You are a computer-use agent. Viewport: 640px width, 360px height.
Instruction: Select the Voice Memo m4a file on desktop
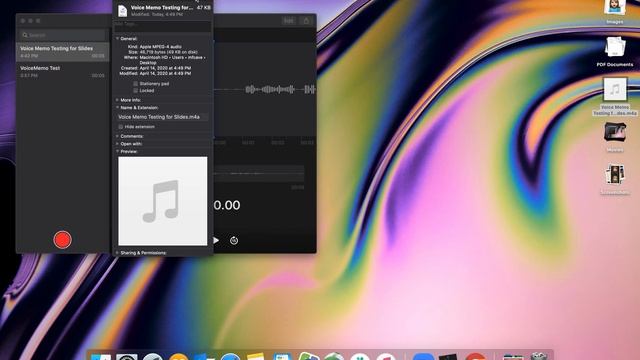(615, 97)
